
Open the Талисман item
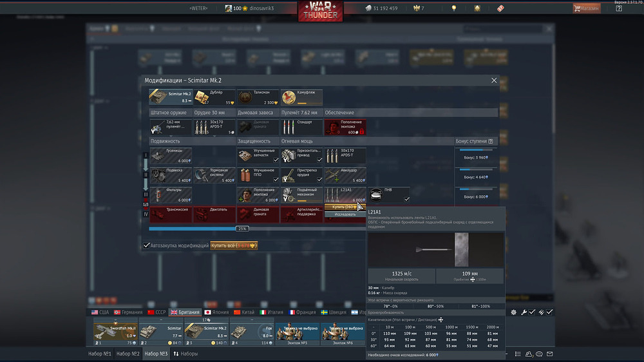pyautogui.click(x=258, y=97)
